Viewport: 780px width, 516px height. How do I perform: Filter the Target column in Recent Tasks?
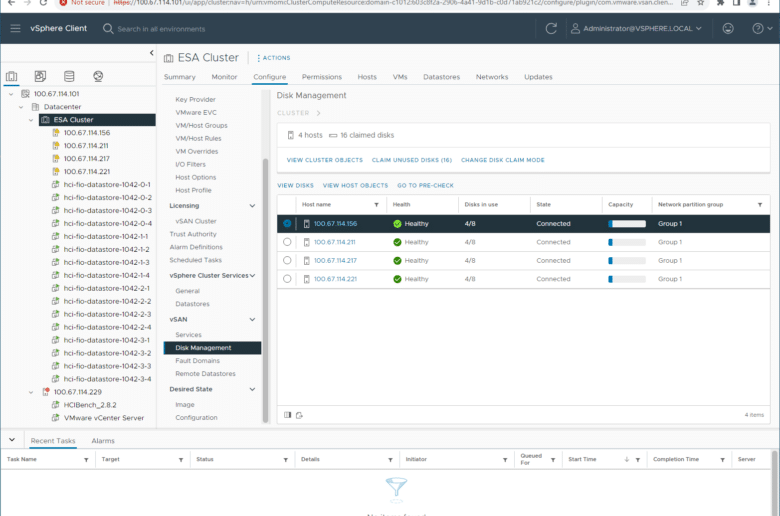point(181,460)
